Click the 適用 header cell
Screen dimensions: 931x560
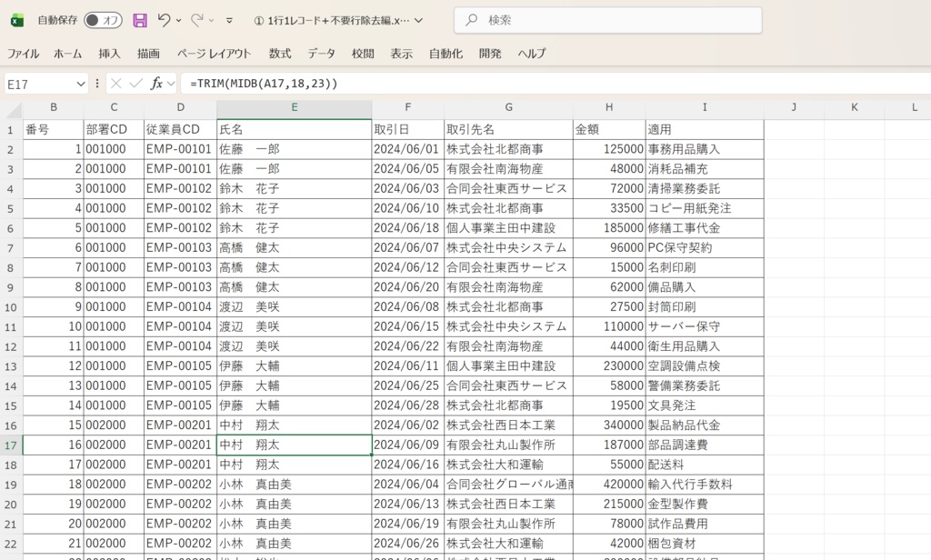[705, 129]
